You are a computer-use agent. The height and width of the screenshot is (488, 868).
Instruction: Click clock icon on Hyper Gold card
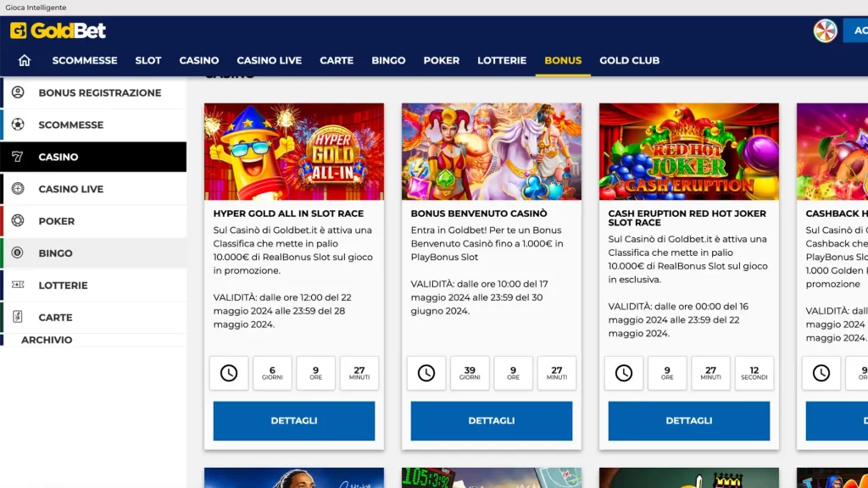pyautogui.click(x=229, y=373)
